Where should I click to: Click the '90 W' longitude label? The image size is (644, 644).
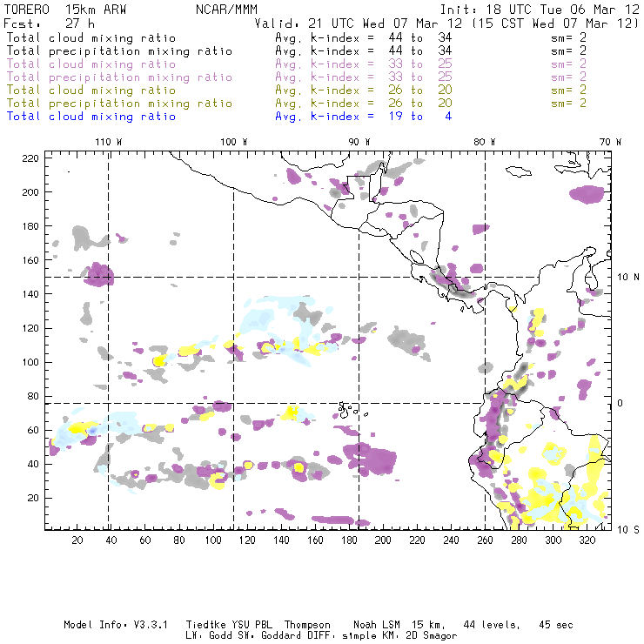359,142
